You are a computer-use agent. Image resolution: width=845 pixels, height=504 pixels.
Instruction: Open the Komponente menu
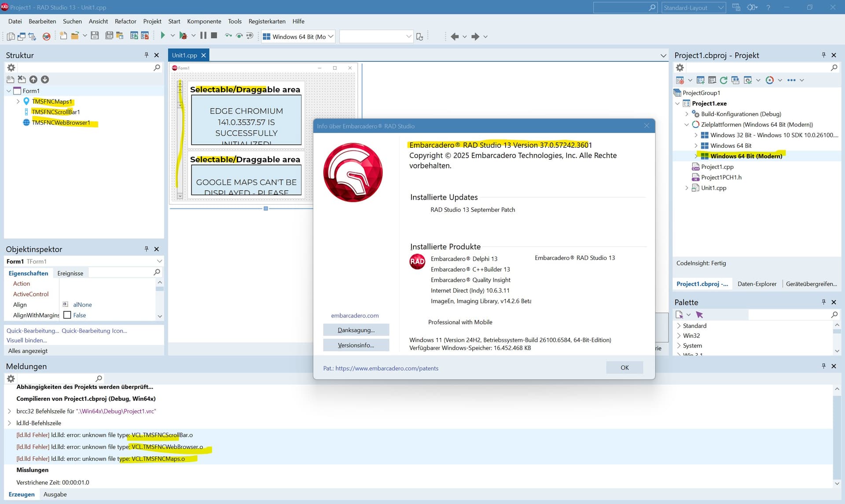click(x=204, y=21)
